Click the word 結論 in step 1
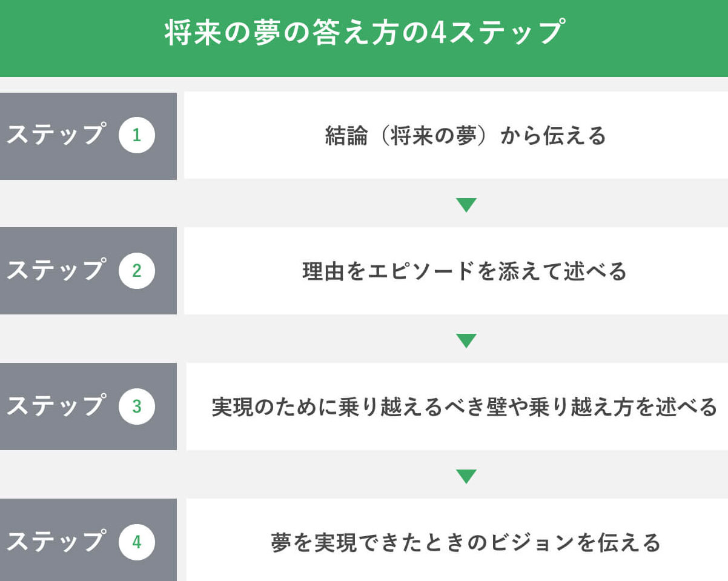This screenshot has height=581, width=728. (346, 136)
